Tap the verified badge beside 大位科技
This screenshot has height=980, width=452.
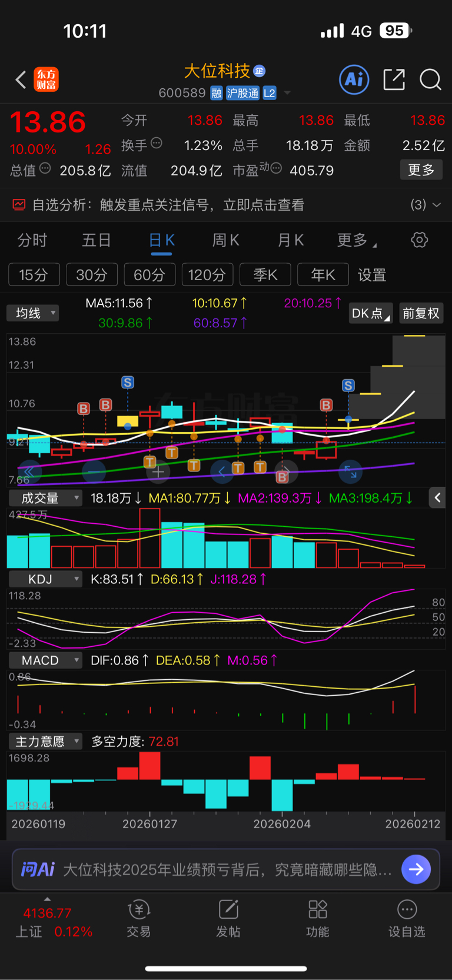click(260, 71)
